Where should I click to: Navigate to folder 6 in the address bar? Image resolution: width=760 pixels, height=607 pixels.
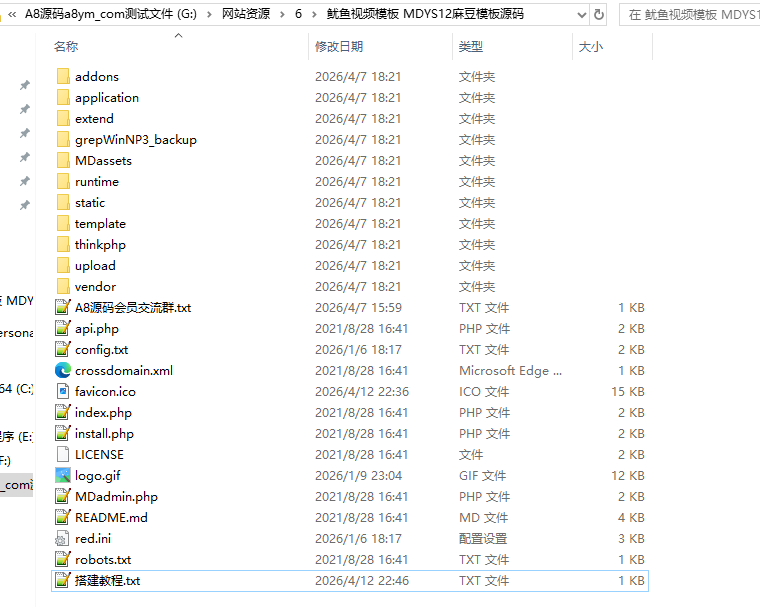point(299,14)
